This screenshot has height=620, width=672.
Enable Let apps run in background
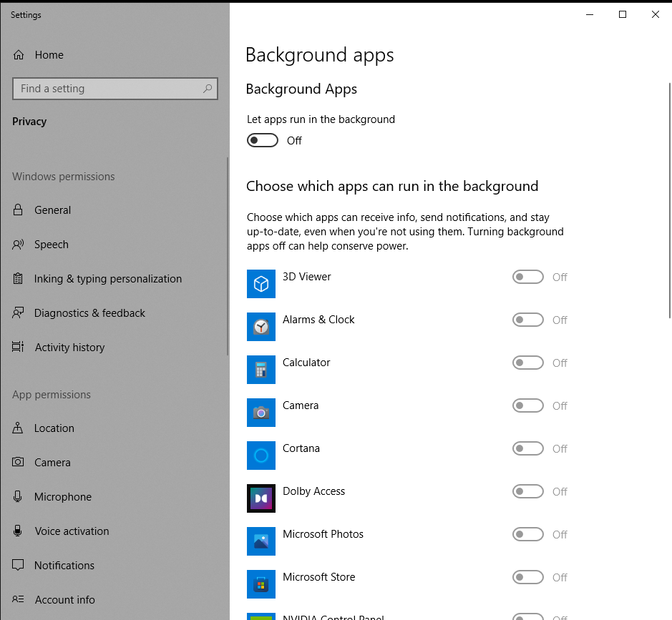(x=263, y=141)
